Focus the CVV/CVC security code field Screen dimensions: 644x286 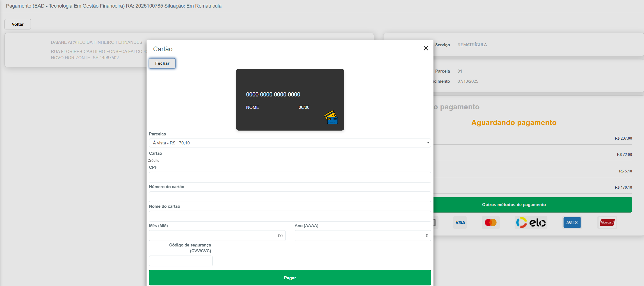[x=181, y=261]
